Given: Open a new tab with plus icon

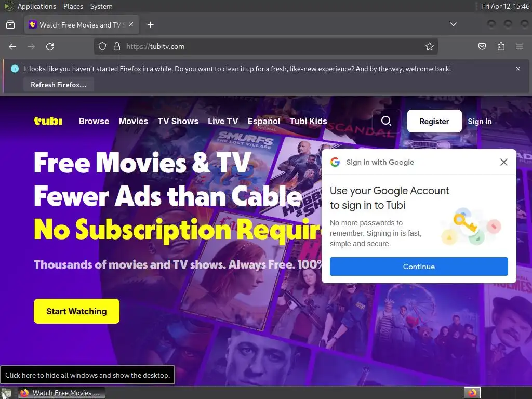Looking at the screenshot, I should point(151,25).
